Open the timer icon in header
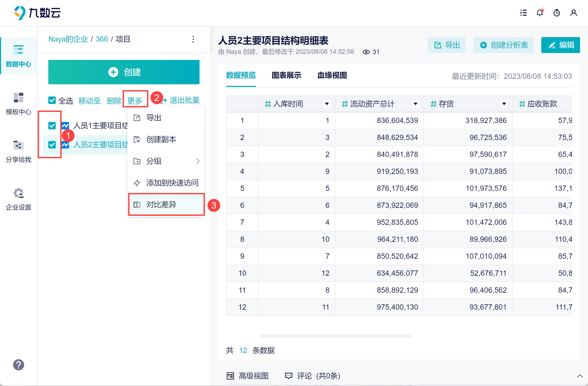The width and height of the screenshot is (588, 386). tap(557, 13)
